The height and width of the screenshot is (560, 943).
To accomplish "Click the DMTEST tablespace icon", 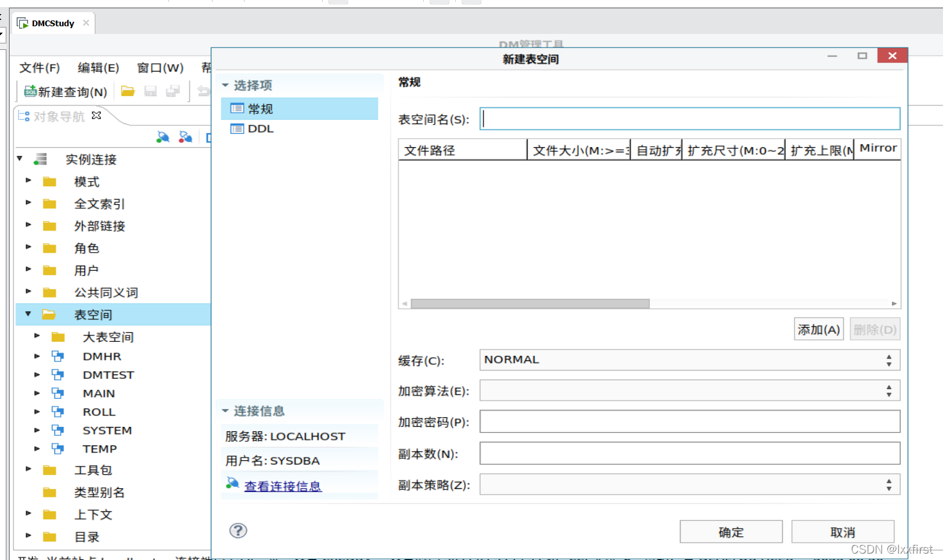I will tap(58, 375).
